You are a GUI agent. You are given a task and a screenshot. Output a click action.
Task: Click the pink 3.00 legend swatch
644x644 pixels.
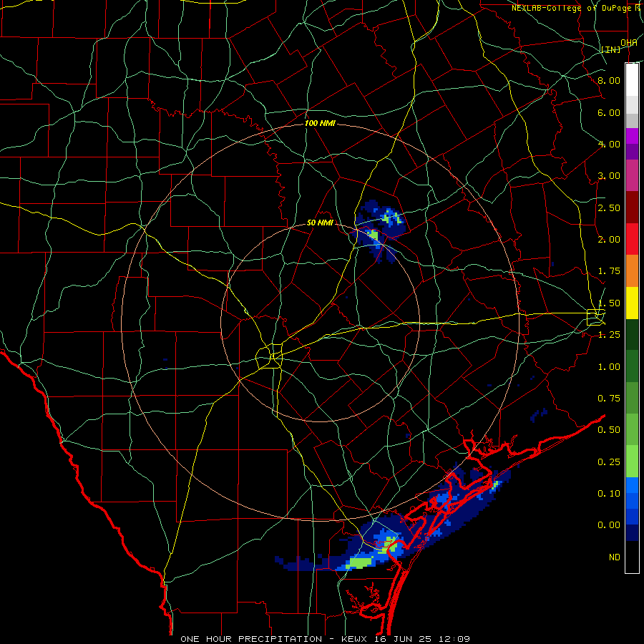pos(632,175)
